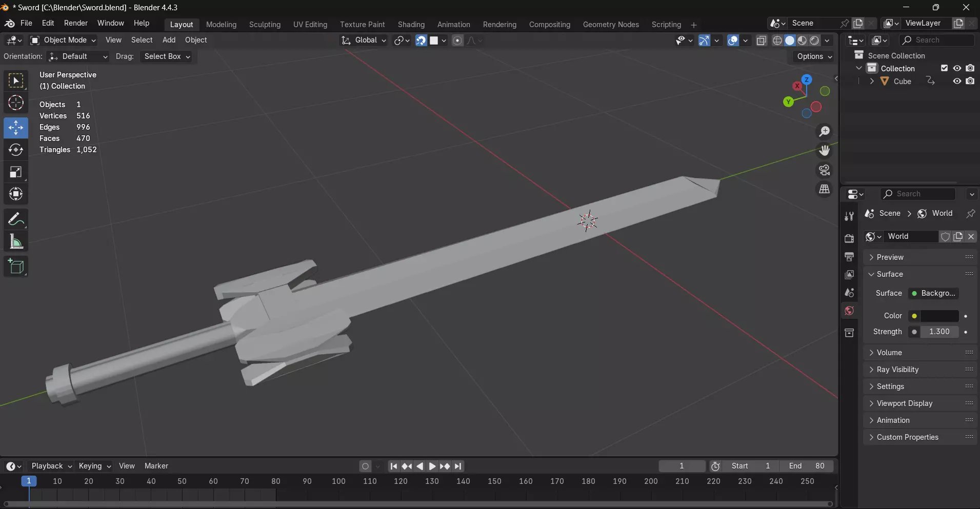Click the Keying button
This screenshot has width=980, height=509.
point(94,466)
